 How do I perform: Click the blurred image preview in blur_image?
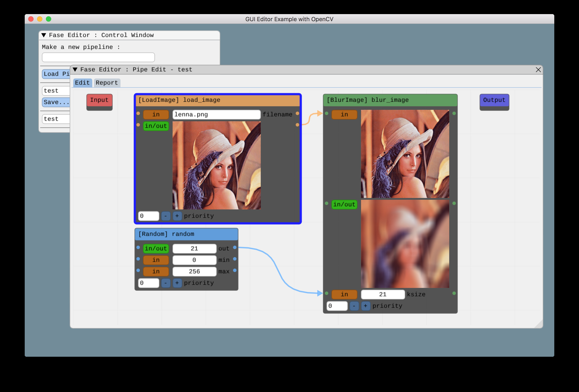405,244
